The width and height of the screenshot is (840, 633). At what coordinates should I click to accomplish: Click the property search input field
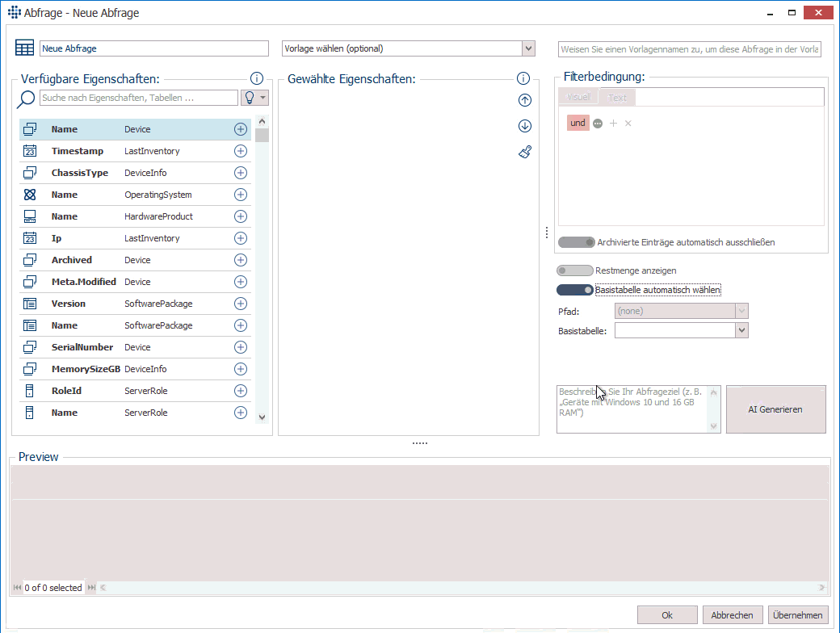(x=138, y=98)
